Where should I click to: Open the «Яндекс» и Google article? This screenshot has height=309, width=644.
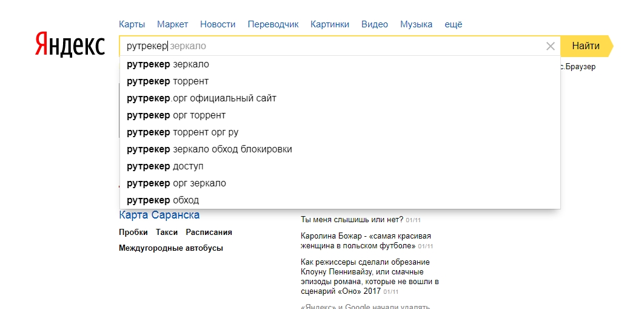365,306
